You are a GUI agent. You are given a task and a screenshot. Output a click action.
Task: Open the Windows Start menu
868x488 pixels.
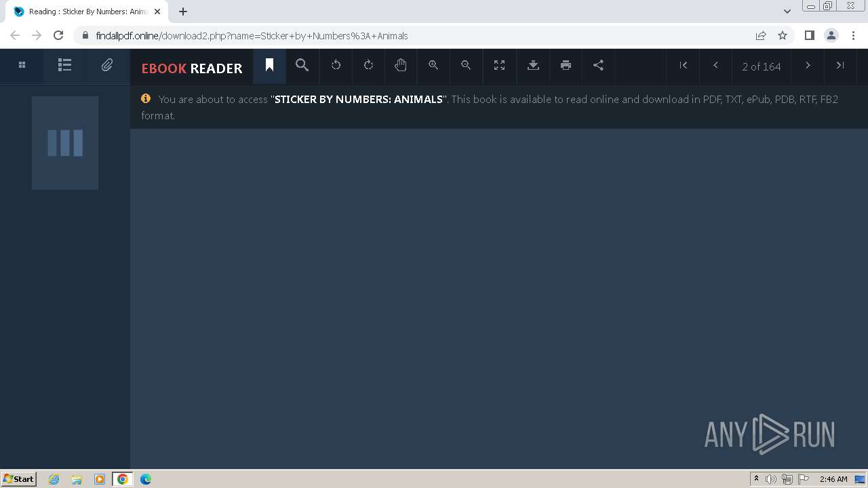(19, 479)
